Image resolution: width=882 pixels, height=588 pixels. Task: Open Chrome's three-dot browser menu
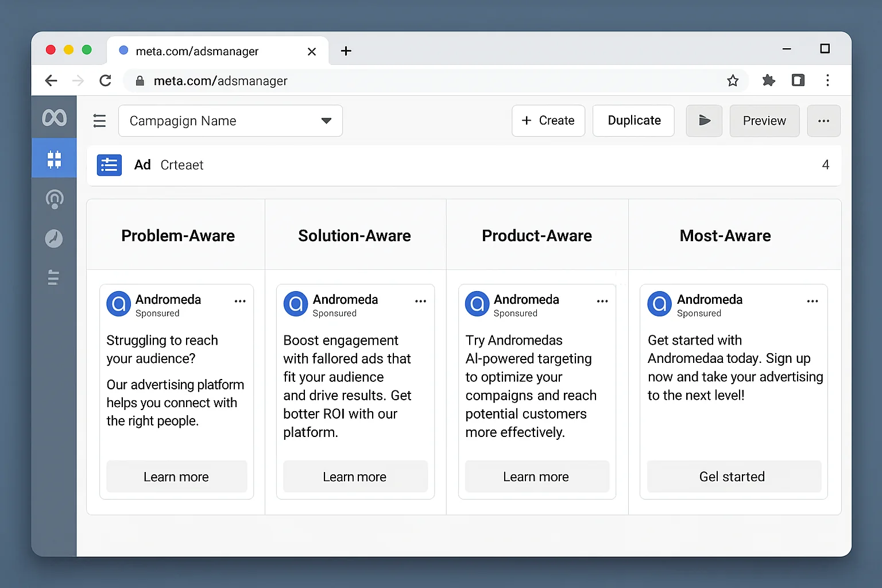tap(827, 80)
